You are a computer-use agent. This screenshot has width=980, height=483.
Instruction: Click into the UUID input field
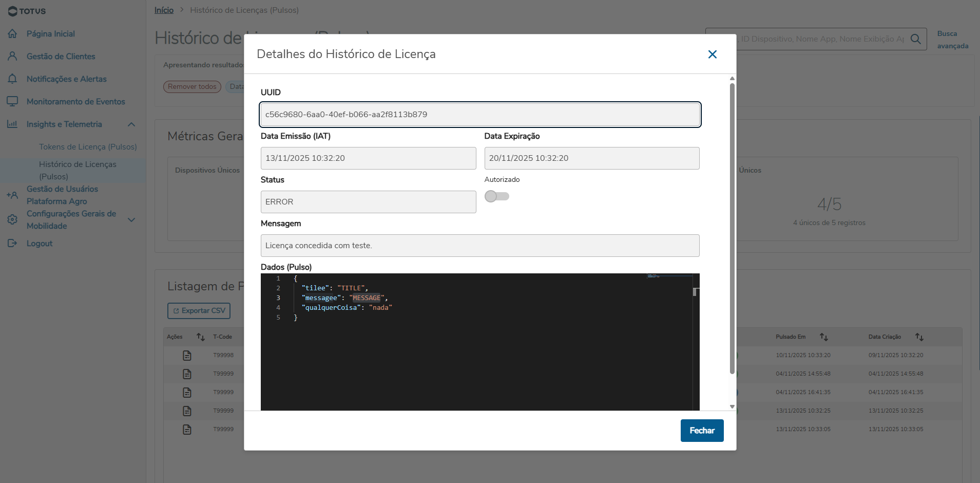pos(479,115)
